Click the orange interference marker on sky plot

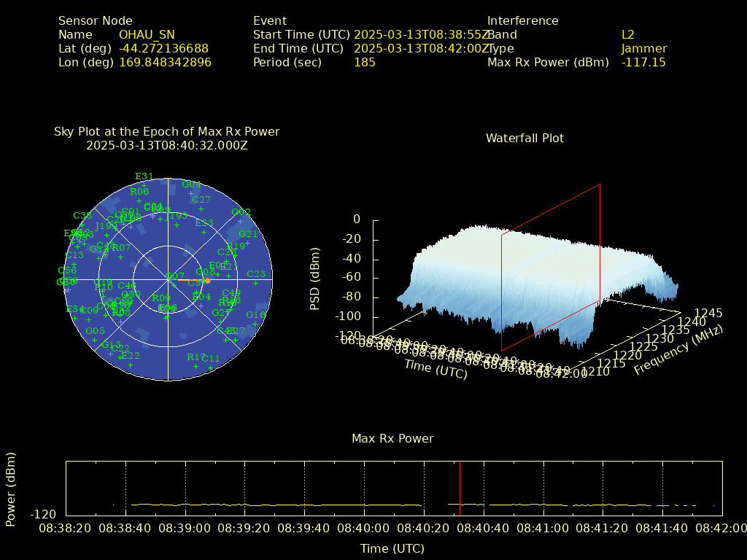click(207, 281)
